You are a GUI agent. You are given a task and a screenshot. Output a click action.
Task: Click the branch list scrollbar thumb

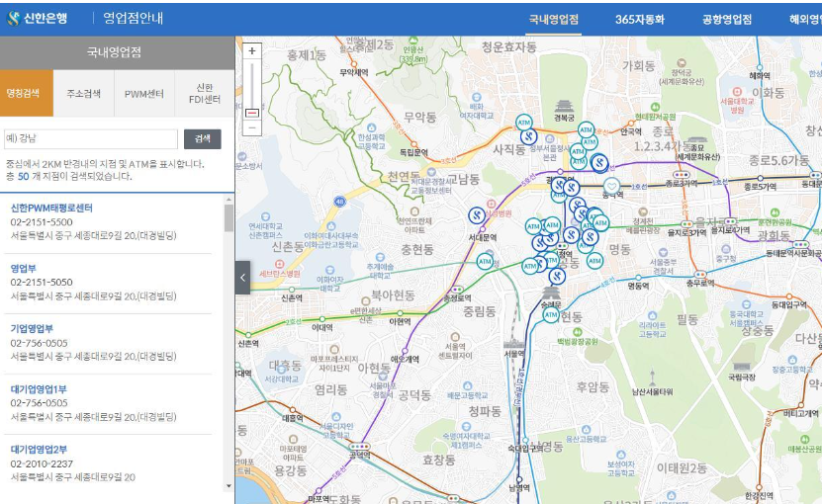click(x=228, y=218)
